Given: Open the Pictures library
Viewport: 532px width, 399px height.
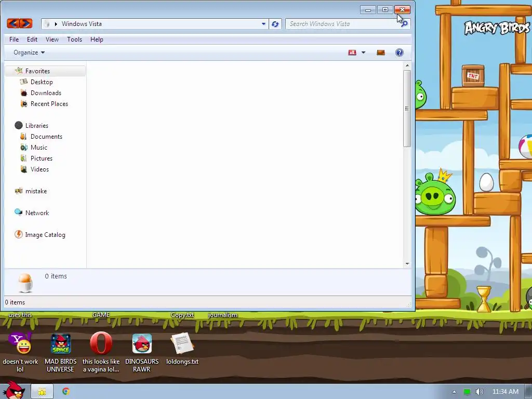Looking at the screenshot, I should pos(42,158).
